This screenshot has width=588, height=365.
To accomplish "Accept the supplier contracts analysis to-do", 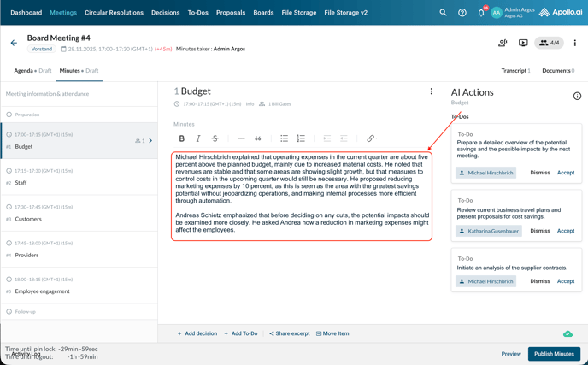I will pos(566,281).
